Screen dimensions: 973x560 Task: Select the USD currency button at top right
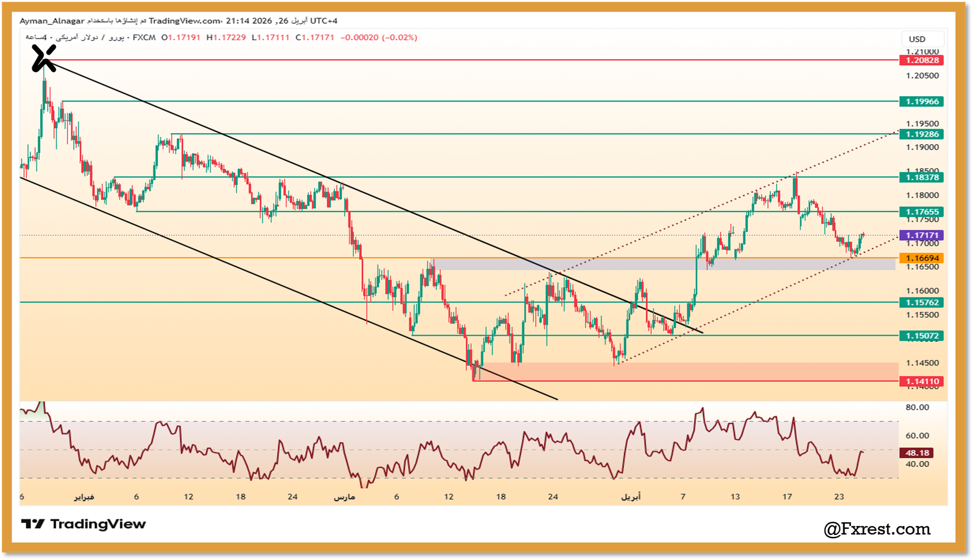(917, 38)
